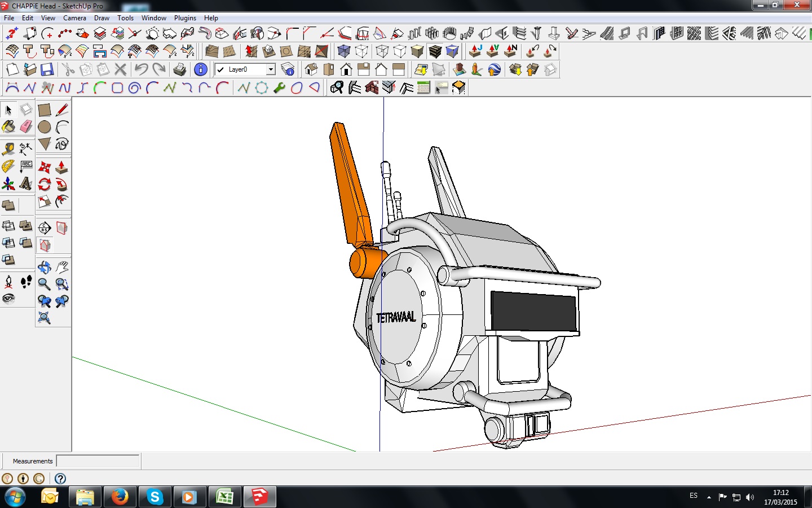Select the Walk footprints tool
The image size is (812, 508).
(x=26, y=282)
